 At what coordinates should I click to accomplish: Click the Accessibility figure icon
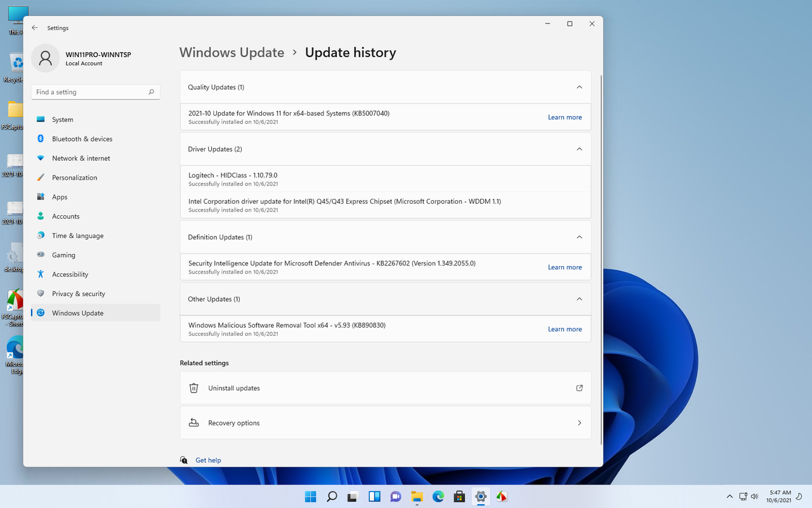click(41, 274)
